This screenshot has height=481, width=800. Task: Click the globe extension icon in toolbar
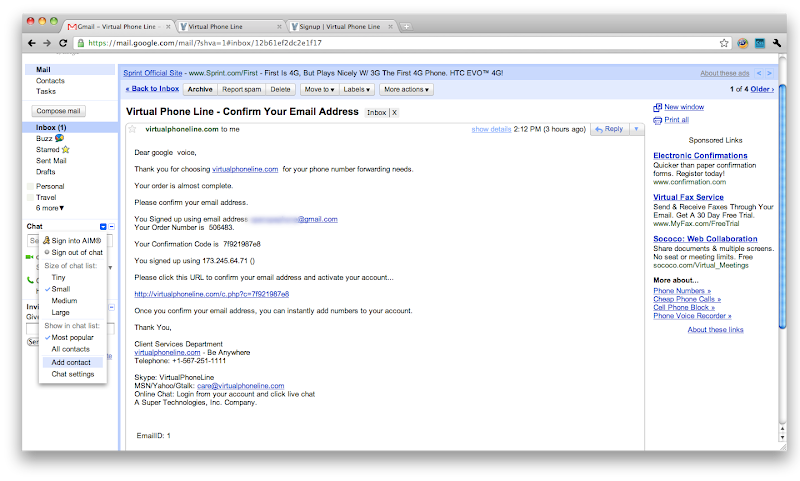coord(742,43)
